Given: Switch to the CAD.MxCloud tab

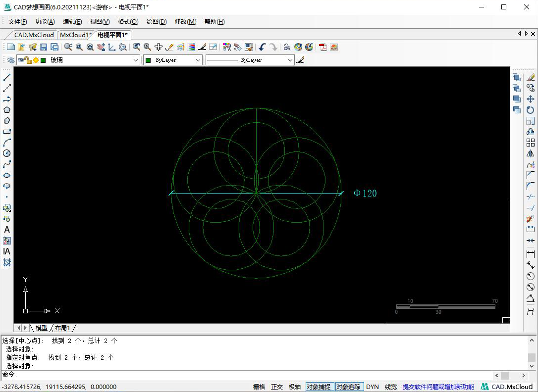Looking at the screenshot, I should tap(34, 35).
